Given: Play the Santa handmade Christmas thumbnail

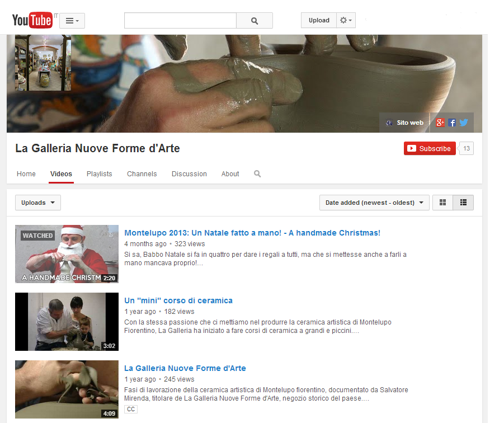Looking at the screenshot, I should coord(67,254).
